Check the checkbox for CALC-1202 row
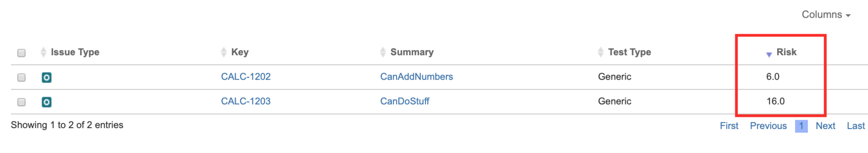Image resolution: width=868 pixels, height=153 pixels. pyautogui.click(x=21, y=77)
